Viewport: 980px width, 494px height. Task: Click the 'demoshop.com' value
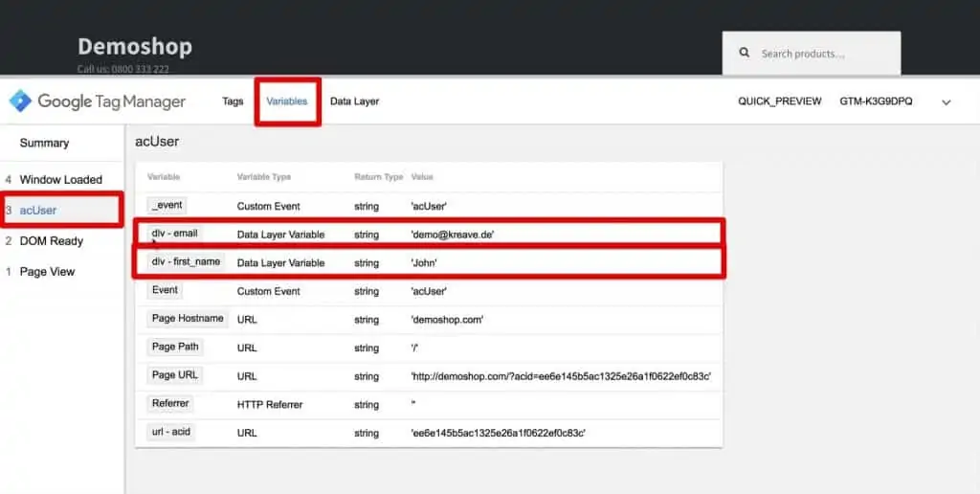coord(447,320)
